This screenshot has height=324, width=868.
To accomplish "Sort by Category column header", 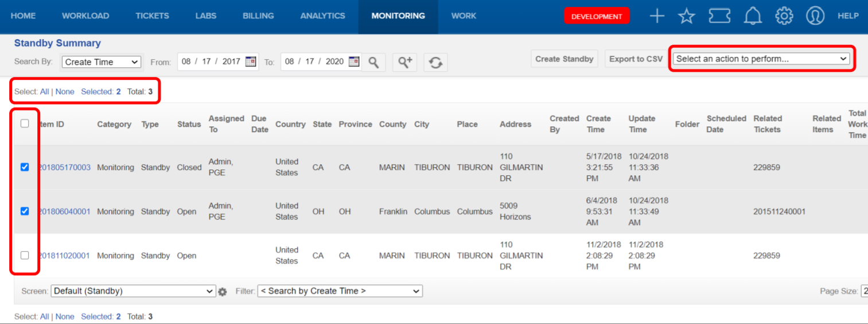I will [x=114, y=124].
